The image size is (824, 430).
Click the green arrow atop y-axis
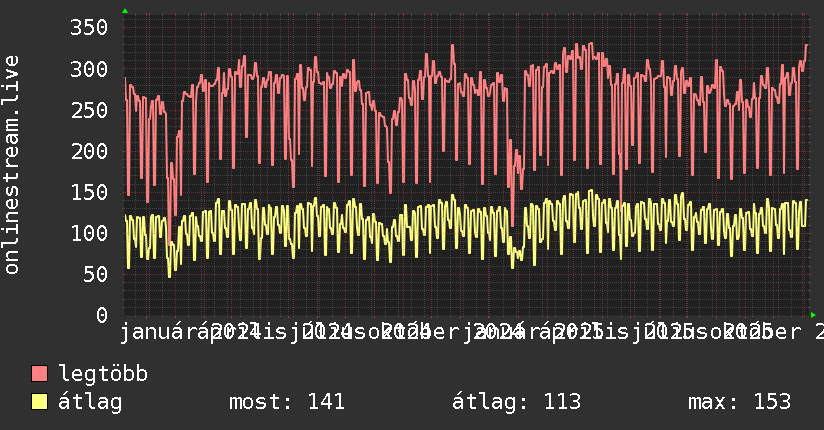coord(125,11)
